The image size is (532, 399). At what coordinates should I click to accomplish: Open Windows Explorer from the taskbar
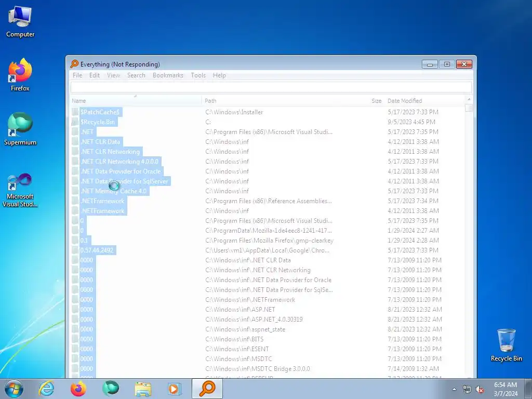coord(143,389)
